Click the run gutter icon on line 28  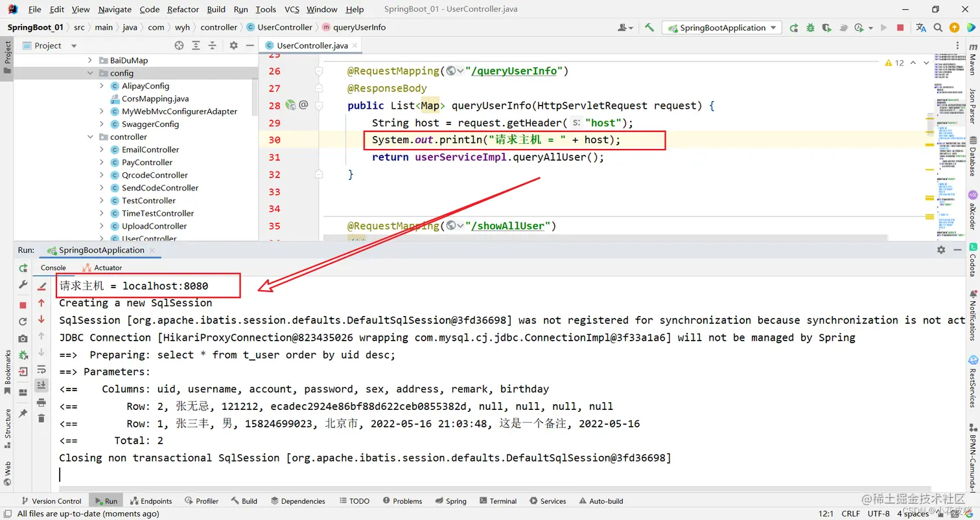(x=291, y=105)
